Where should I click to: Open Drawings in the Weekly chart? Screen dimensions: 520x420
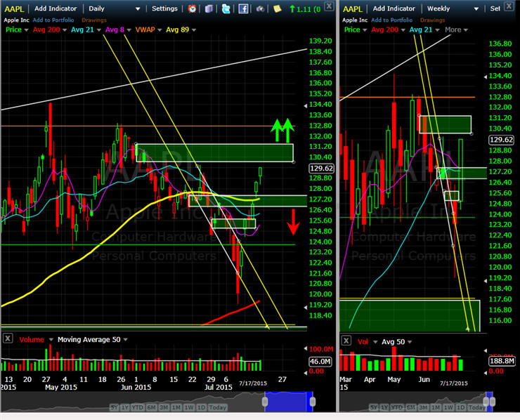pyautogui.click(x=432, y=20)
